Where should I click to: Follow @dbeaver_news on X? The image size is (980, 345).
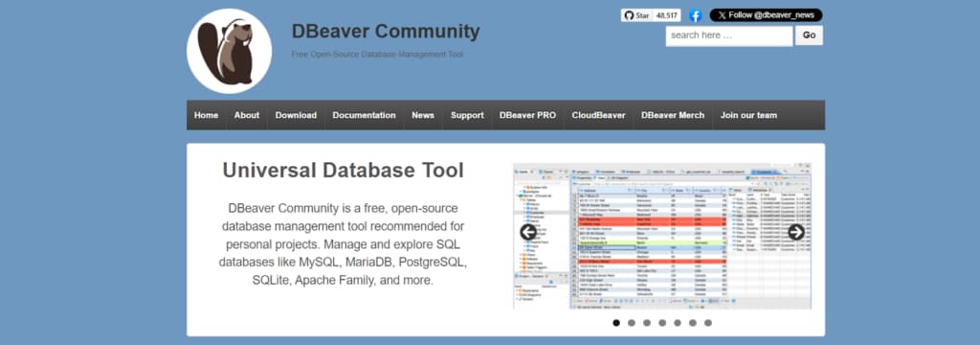(766, 15)
